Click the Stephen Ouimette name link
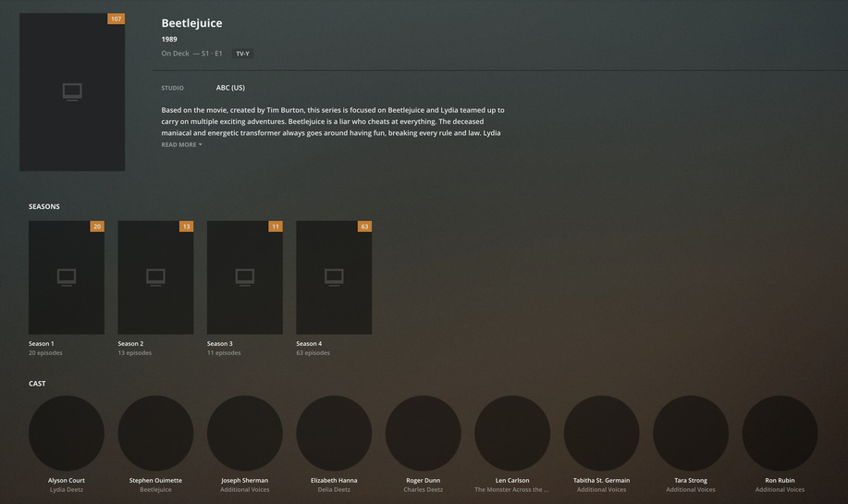848x504 pixels. 155,480
